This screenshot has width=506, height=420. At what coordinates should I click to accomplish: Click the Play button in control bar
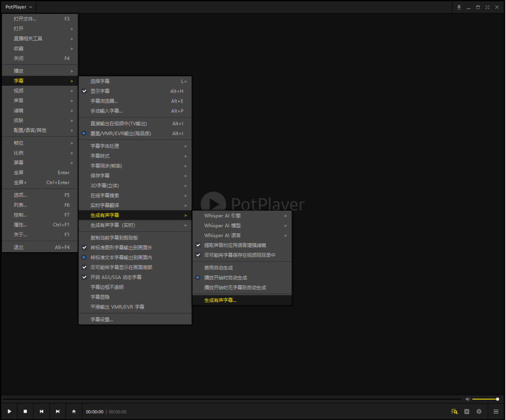[x=10, y=411]
